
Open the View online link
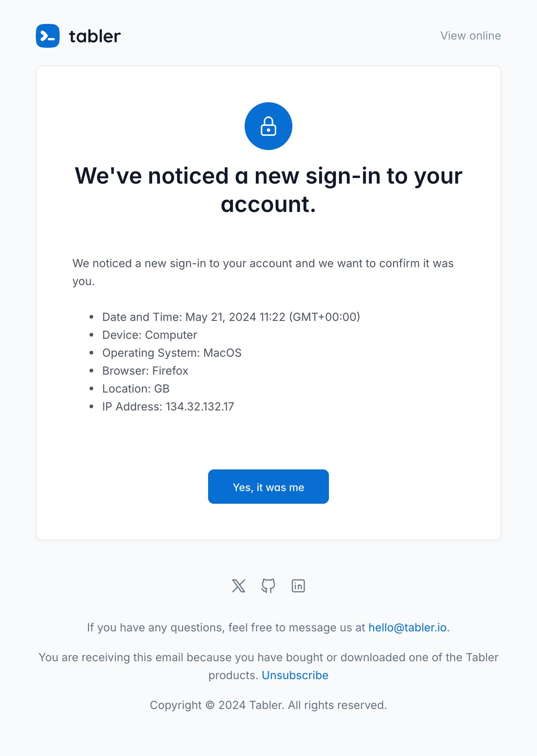click(x=470, y=36)
